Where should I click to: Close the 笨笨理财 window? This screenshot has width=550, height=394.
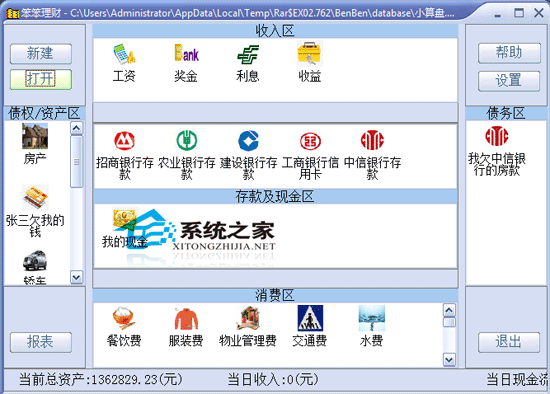pyautogui.click(x=538, y=13)
